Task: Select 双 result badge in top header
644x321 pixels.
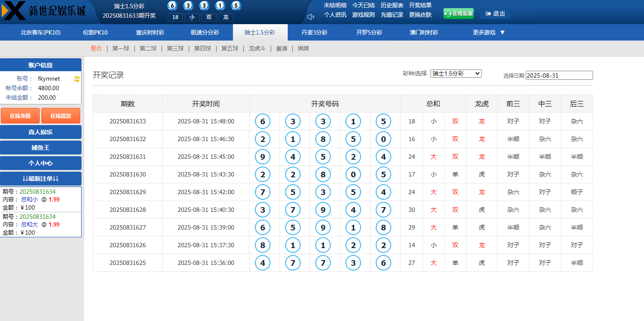Action: pos(208,18)
